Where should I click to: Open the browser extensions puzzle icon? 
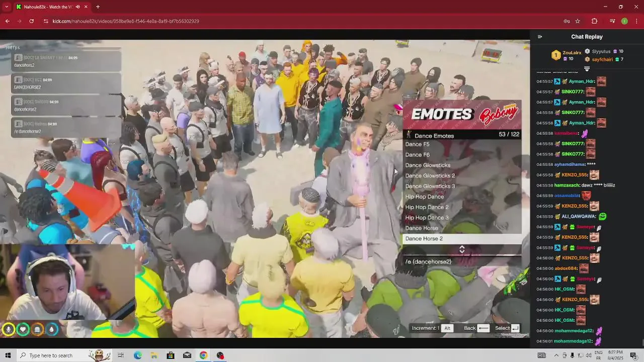coord(594,21)
